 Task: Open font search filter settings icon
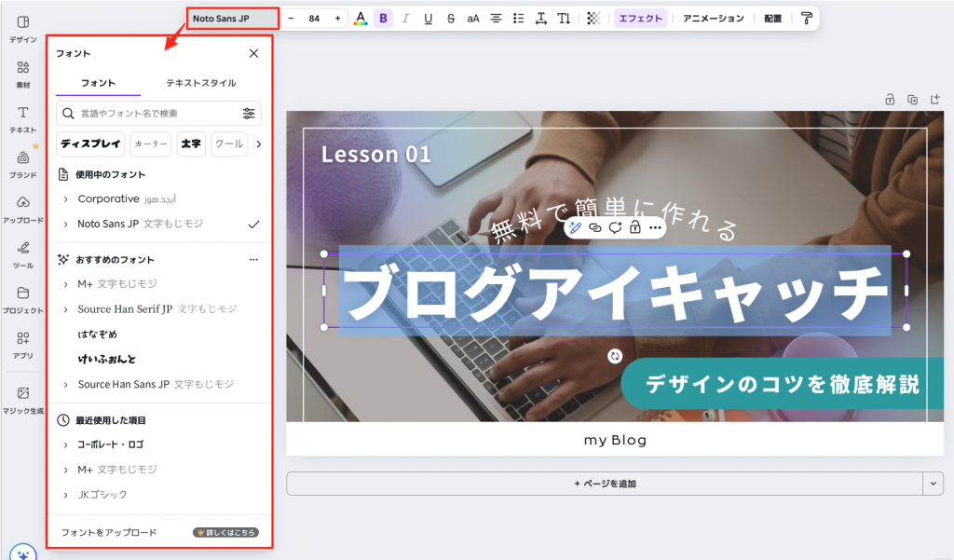(249, 114)
